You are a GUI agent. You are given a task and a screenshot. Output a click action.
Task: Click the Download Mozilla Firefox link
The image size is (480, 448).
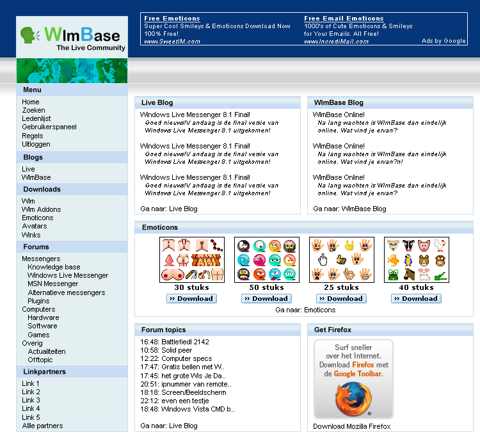[x=352, y=426]
